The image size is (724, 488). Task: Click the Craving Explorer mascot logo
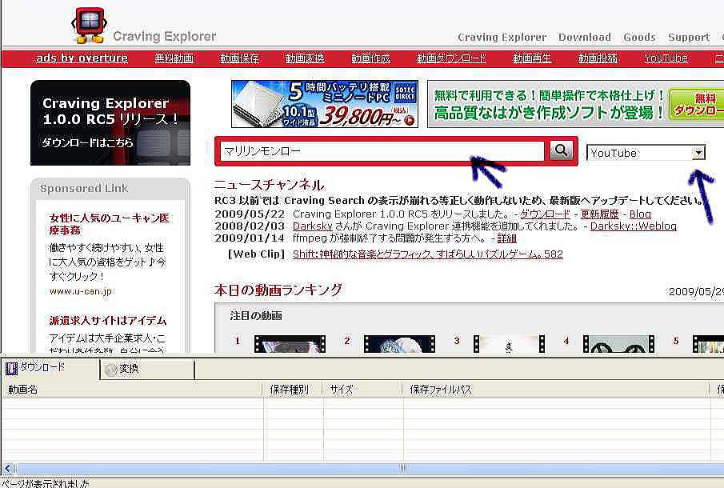(89, 25)
